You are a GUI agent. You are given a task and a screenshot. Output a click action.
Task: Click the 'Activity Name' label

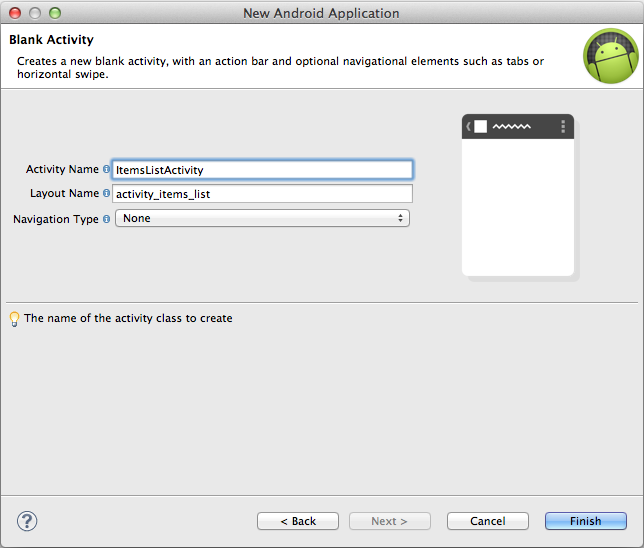tap(62, 169)
